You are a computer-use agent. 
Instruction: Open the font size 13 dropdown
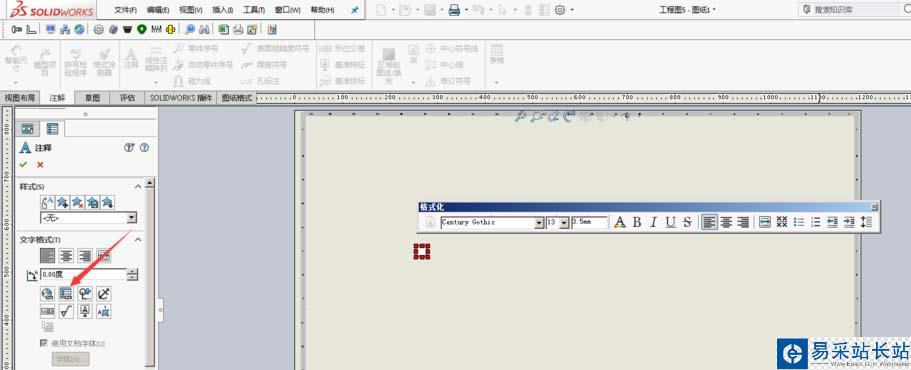(x=564, y=222)
